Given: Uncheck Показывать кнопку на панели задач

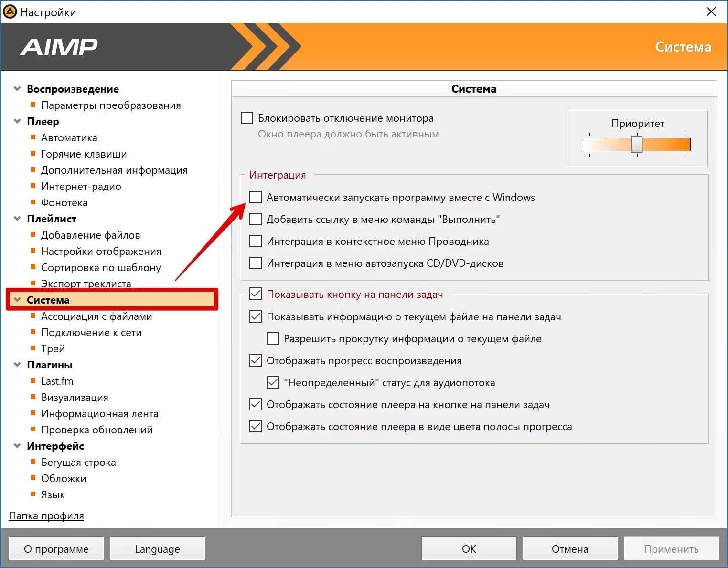Looking at the screenshot, I should [x=256, y=294].
